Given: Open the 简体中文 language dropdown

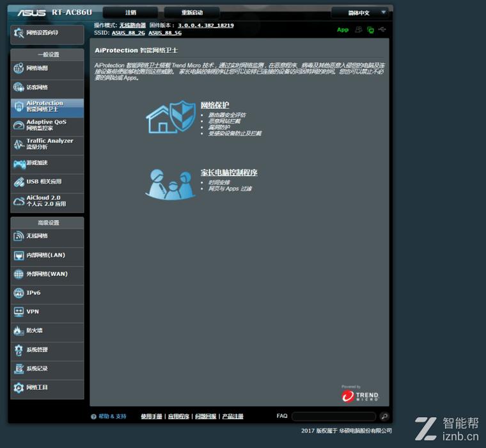Looking at the screenshot, I should [360, 13].
